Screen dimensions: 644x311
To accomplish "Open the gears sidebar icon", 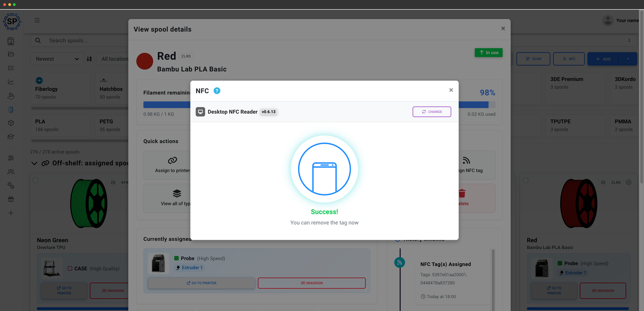I will (x=11, y=186).
